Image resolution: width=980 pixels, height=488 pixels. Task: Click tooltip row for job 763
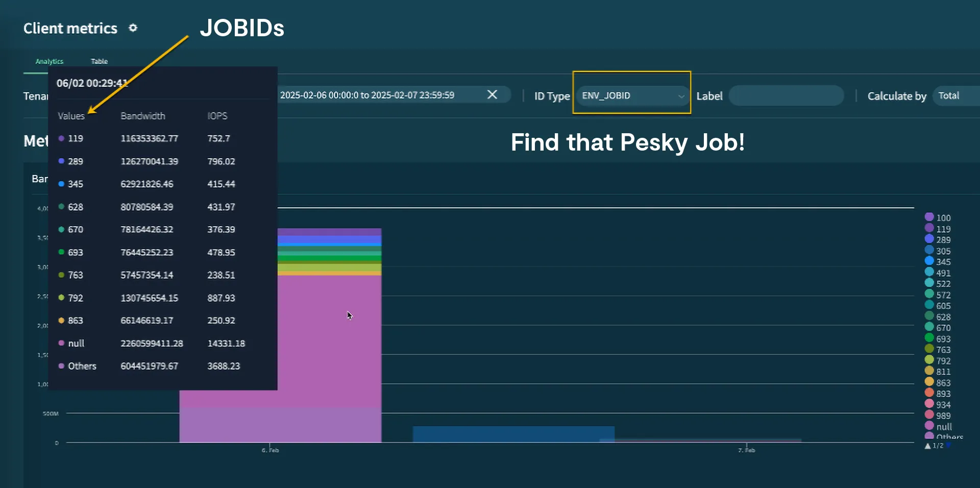(162, 275)
